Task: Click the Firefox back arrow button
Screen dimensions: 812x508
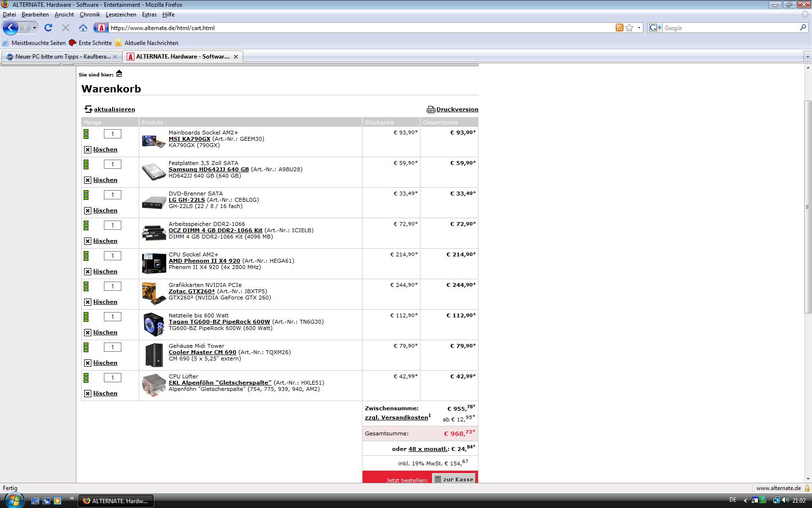Action: click(x=10, y=28)
